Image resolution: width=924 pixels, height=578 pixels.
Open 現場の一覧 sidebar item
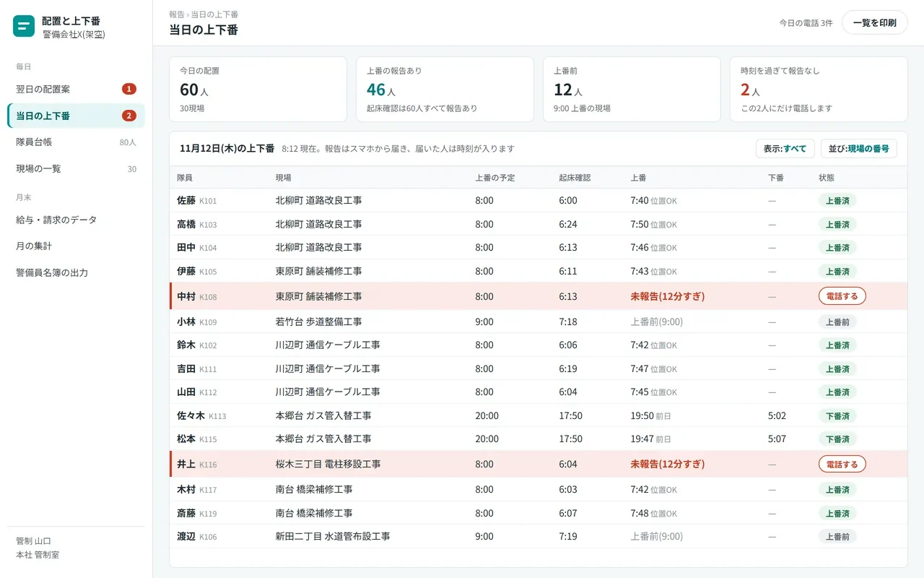click(76, 169)
